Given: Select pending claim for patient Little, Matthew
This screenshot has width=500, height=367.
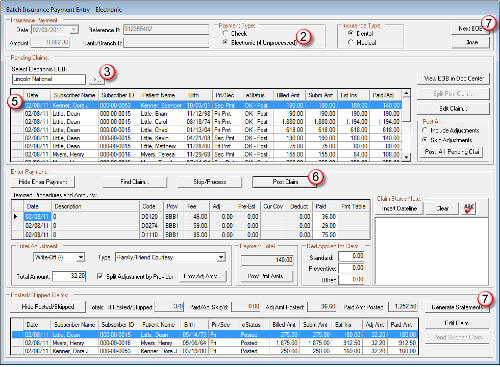Looking at the screenshot, I should coord(207,146).
